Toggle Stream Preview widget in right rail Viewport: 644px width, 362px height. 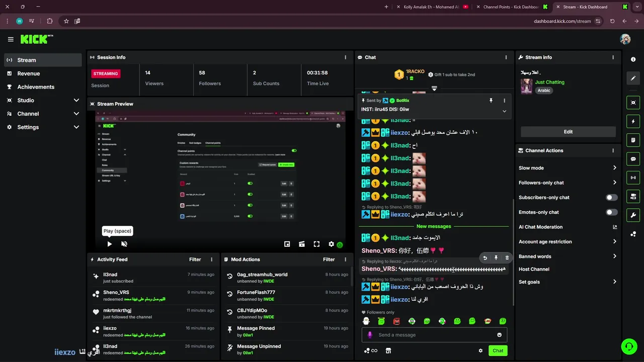633,103
